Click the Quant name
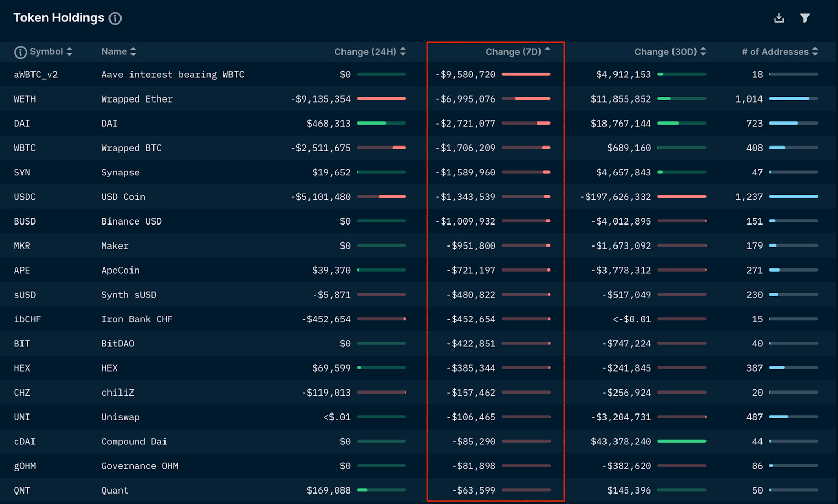838x504 pixels. (115, 490)
